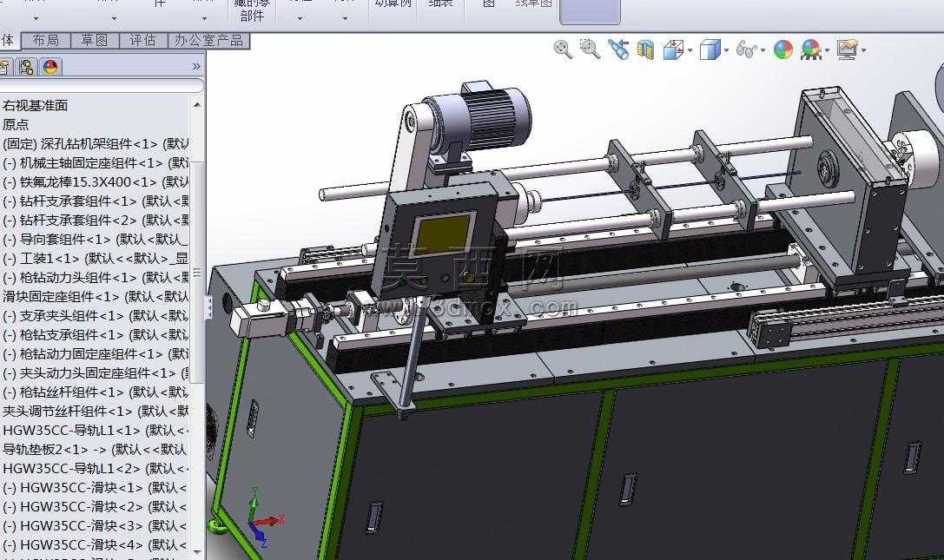The height and width of the screenshot is (560, 944).
Task: Select 导轨垫板2<1> tree item
Action: [96, 449]
